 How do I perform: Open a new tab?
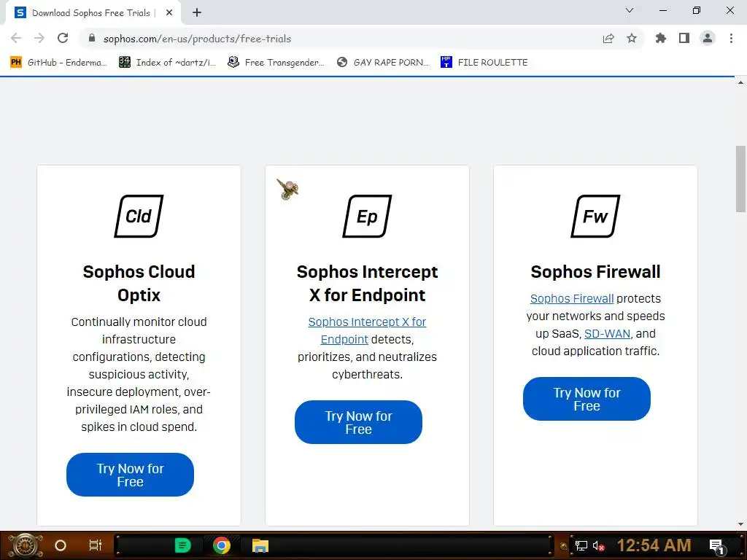tap(197, 13)
